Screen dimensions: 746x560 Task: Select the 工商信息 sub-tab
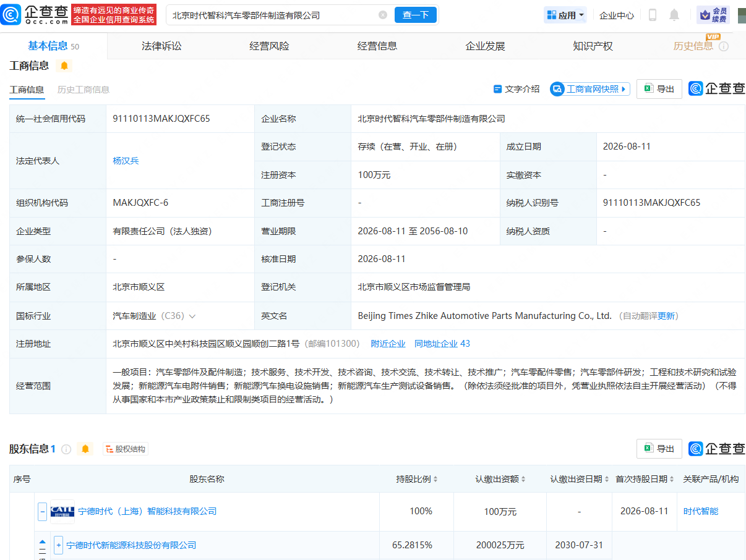pyautogui.click(x=27, y=90)
